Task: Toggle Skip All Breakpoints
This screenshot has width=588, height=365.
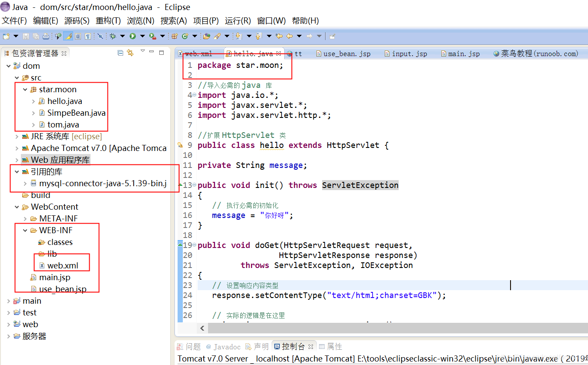Action: [x=100, y=36]
